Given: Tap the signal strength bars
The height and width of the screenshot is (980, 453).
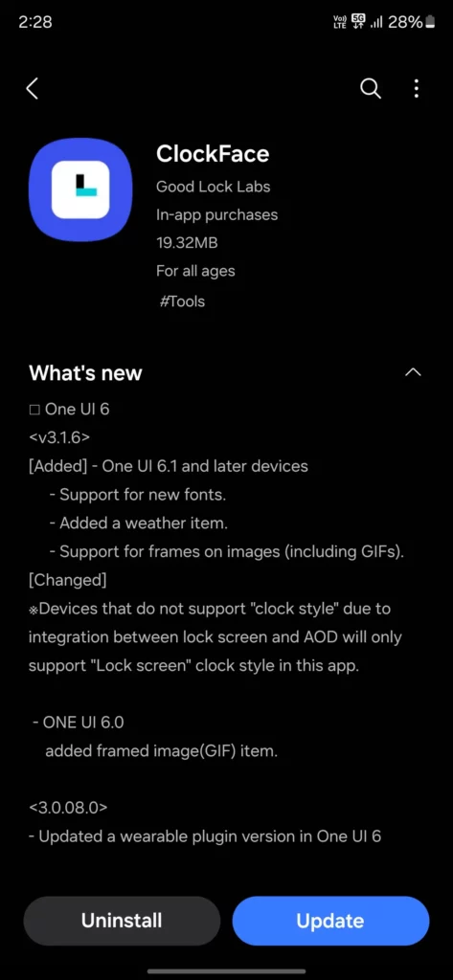Looking at the screenshot, I should [376, 23].
